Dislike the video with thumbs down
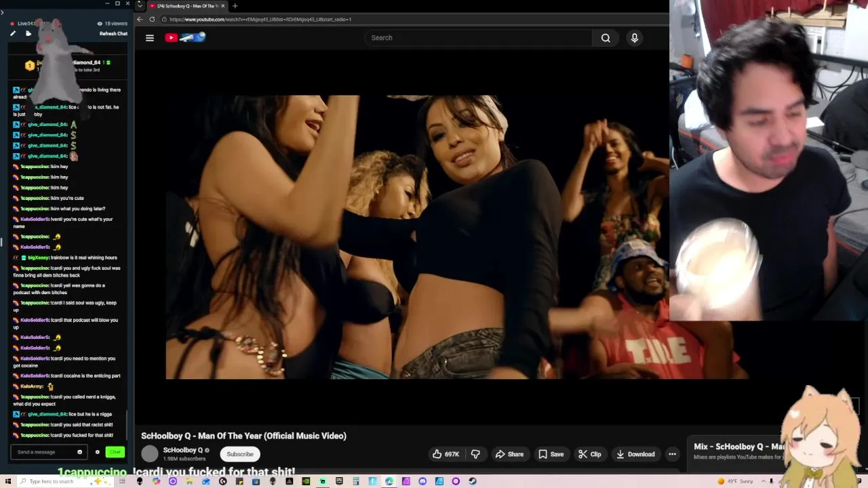 point(475,454)
